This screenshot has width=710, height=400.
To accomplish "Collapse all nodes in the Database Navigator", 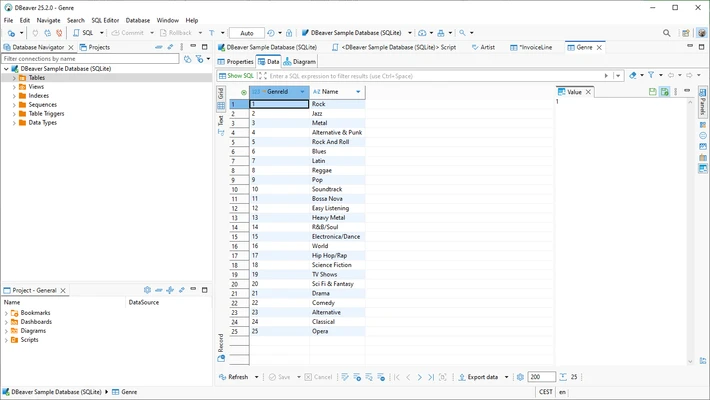I will point(158,47).
